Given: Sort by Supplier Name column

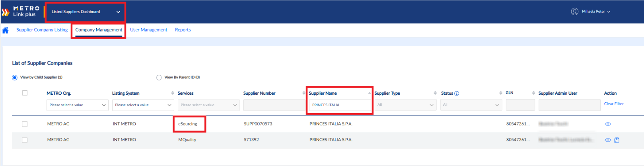Looking at the screenshot, I should pos(370,93).
